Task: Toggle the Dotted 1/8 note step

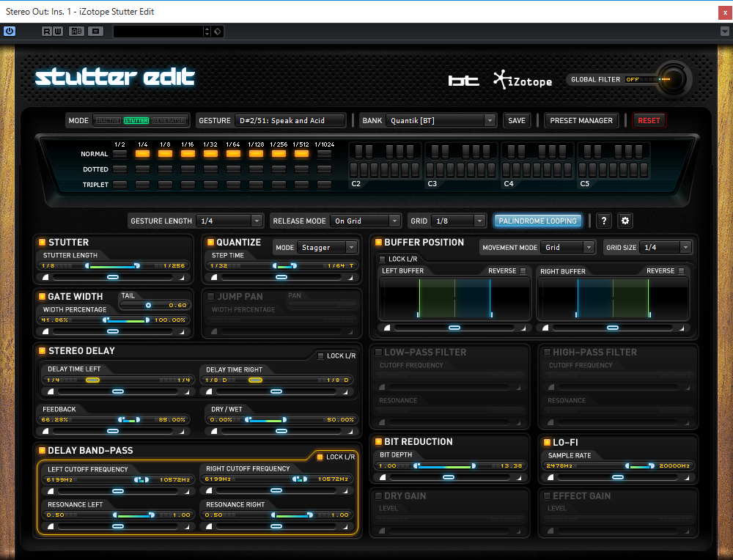Action: pos(165,169)
